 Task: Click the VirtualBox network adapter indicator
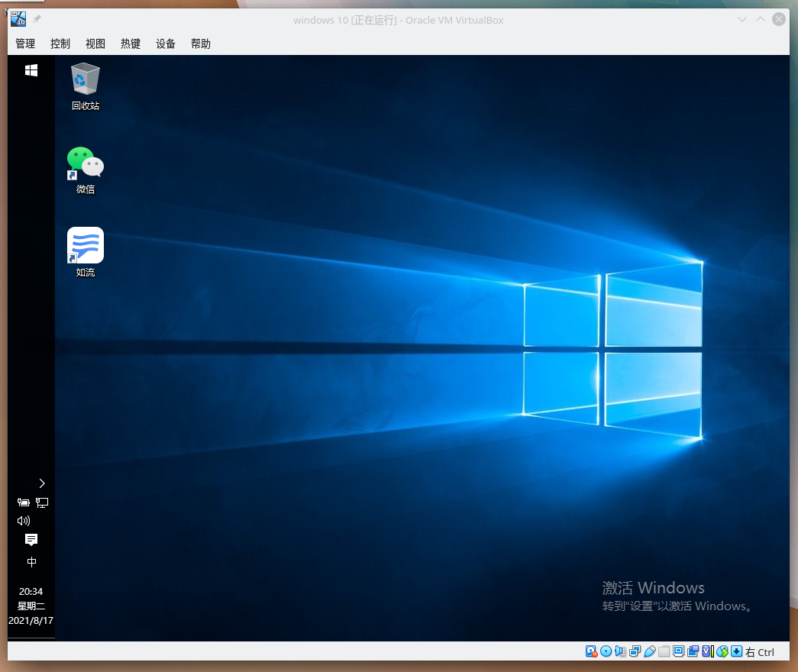coord(635,651)
